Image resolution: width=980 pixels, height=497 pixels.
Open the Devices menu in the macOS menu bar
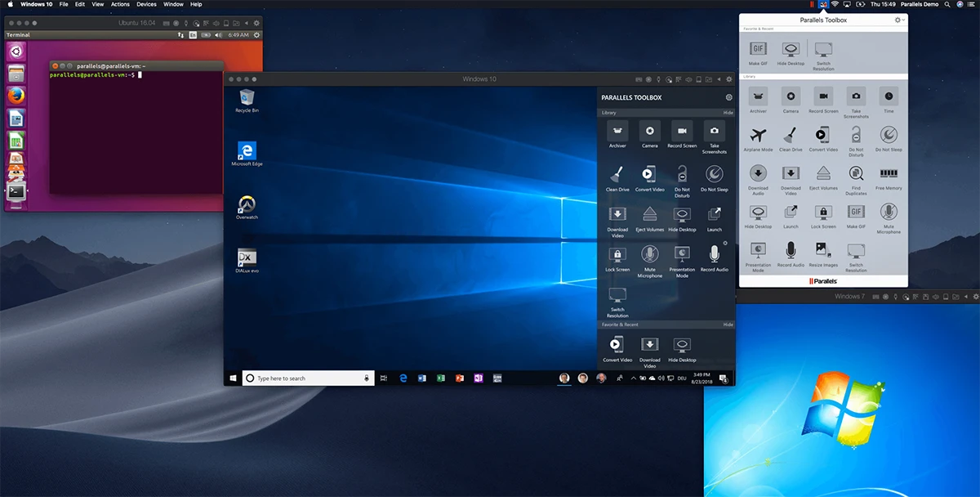pos(146,4)
